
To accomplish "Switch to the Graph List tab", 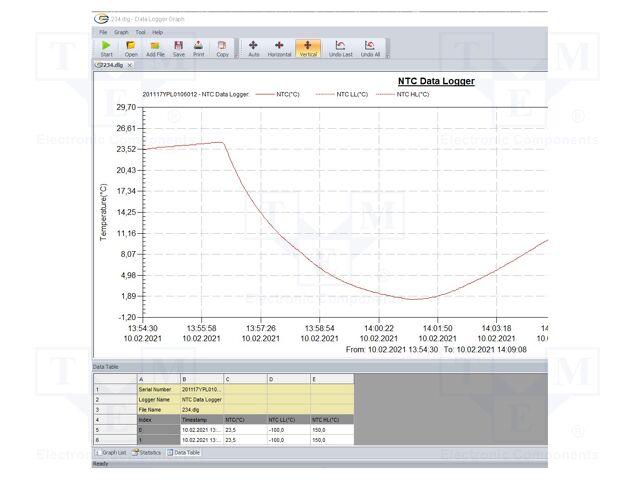I will [x=112, y=452].
